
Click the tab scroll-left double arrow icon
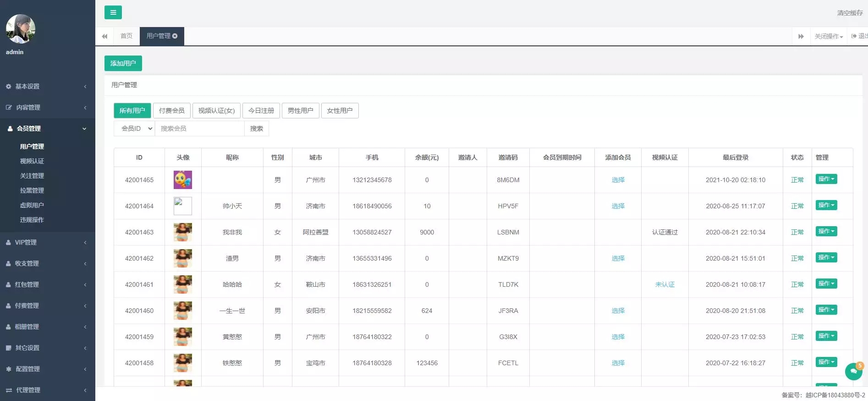click(104, 36)
